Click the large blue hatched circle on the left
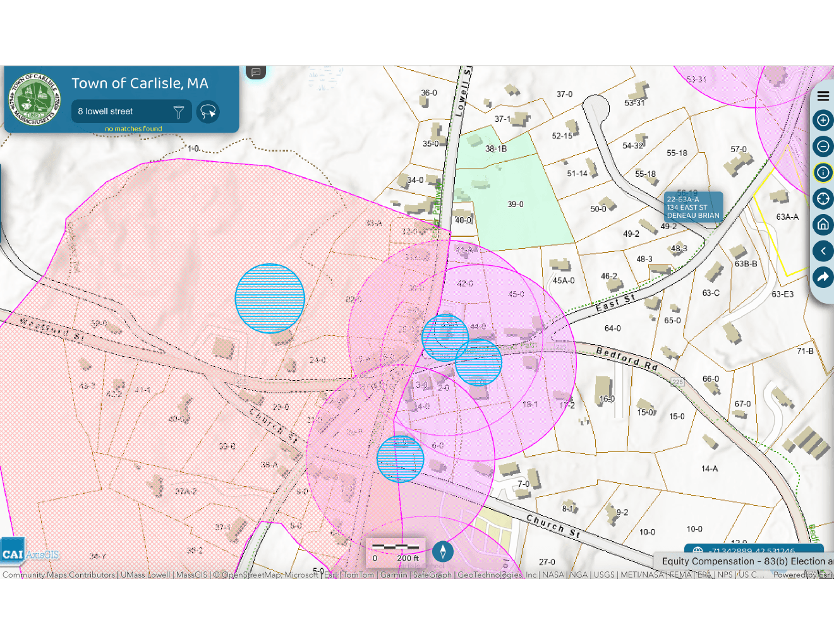Viewport: 834px width, 644px height. pyautogui.click(x=270, y=298)
